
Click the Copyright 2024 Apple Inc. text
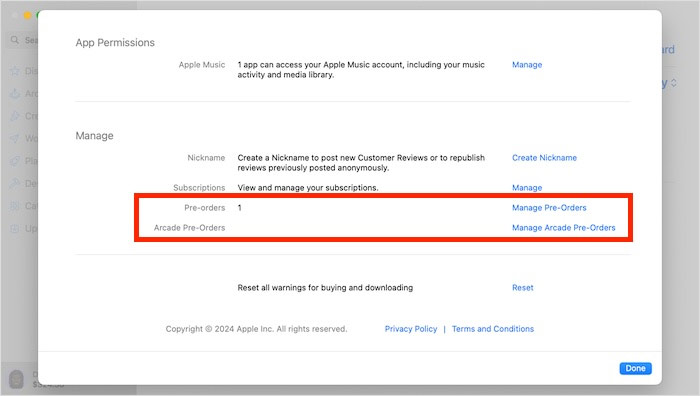[256, 329]
